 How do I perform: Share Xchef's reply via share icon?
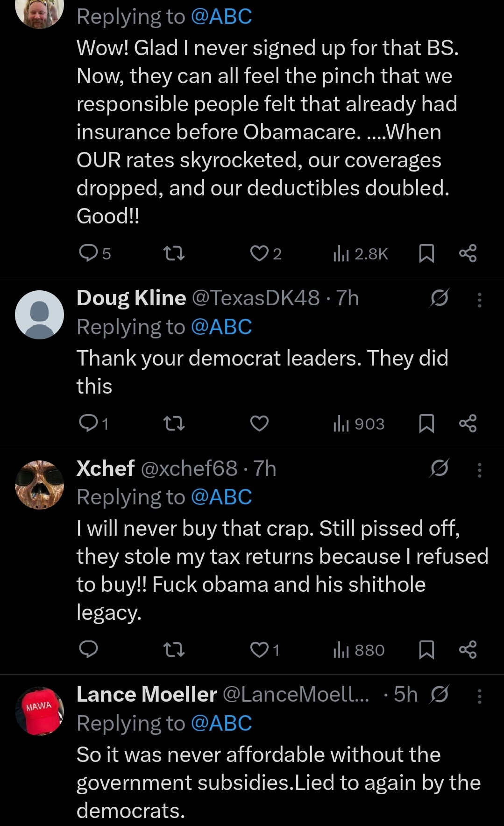pos(468,650)
